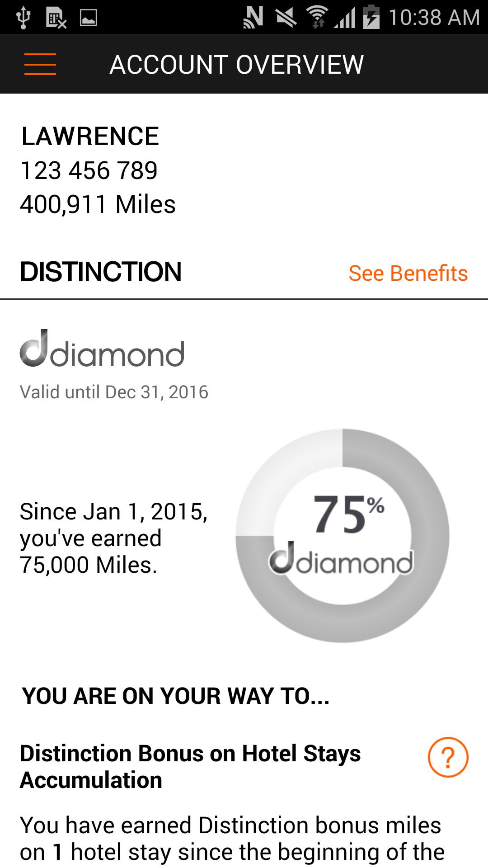Tap the USB status bar icon
Image resolution: width=488 pixels, height=868 pixels.
tap(23, 18)
